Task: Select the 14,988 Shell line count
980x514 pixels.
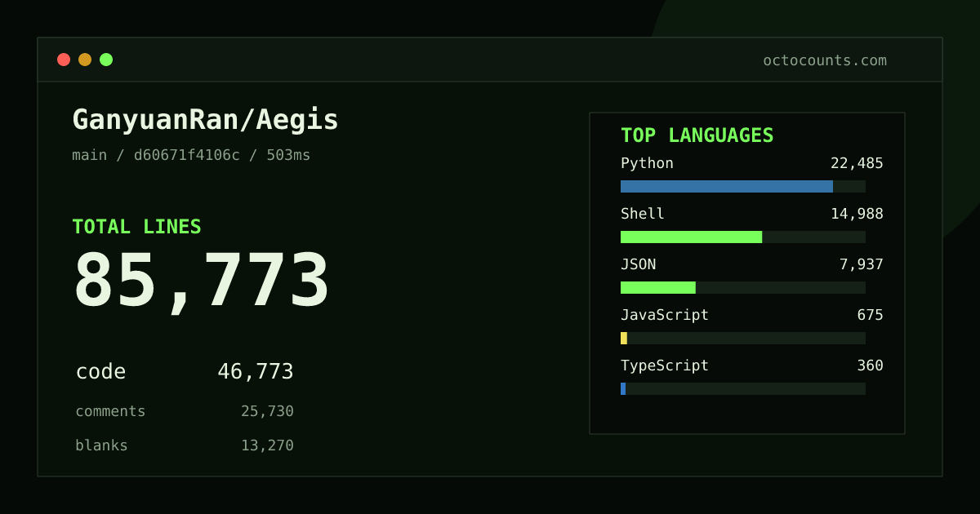Action: (x=857, y=214)
